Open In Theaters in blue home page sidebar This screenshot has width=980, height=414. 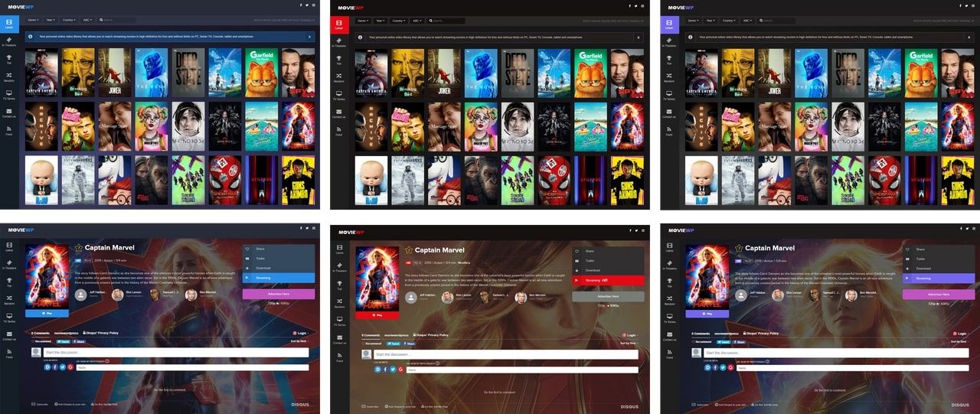[8, 42]
